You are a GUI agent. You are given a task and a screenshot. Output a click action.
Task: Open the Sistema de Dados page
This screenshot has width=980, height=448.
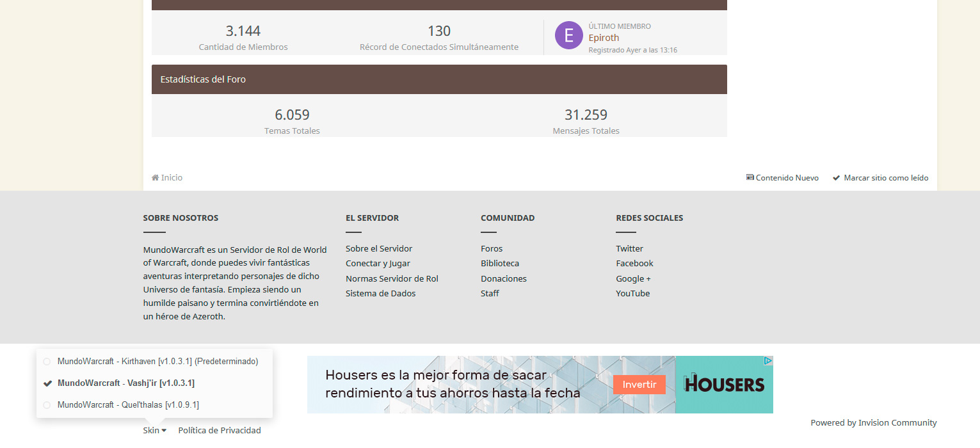[x=380, y=294]
